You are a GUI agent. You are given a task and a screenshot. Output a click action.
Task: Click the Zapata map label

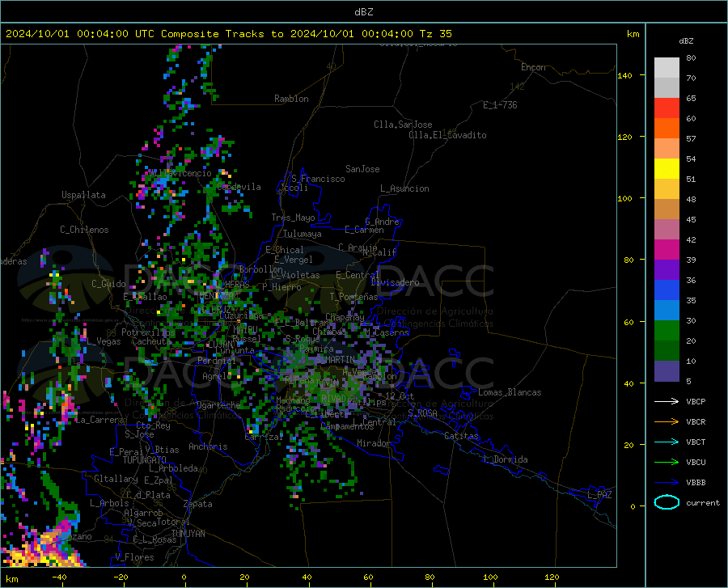(x=198, y=504)
